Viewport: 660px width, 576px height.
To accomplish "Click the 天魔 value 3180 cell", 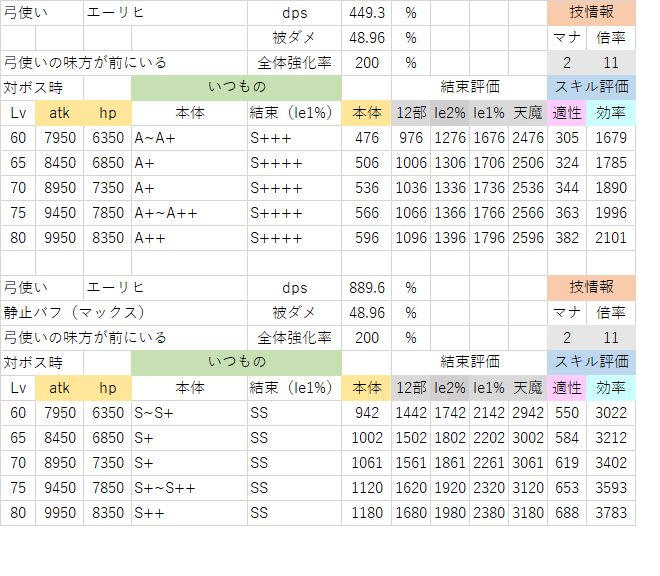I will coord(528,513).
